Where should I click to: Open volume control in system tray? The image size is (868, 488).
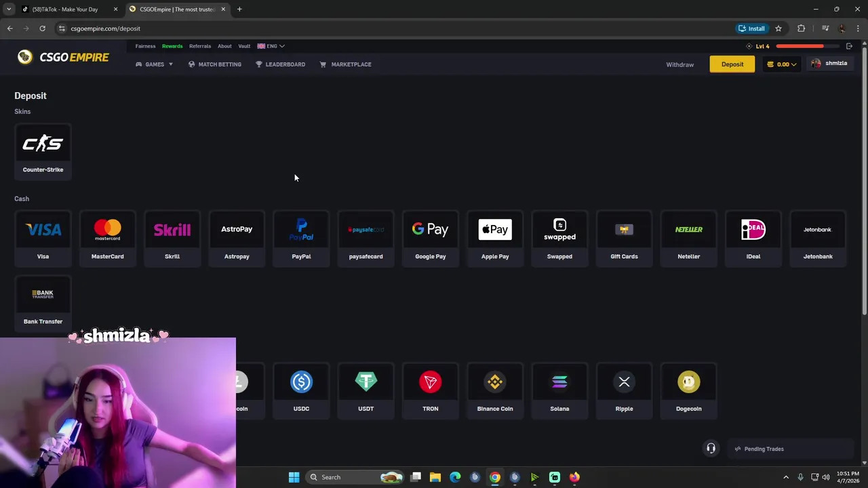point(826,477)
